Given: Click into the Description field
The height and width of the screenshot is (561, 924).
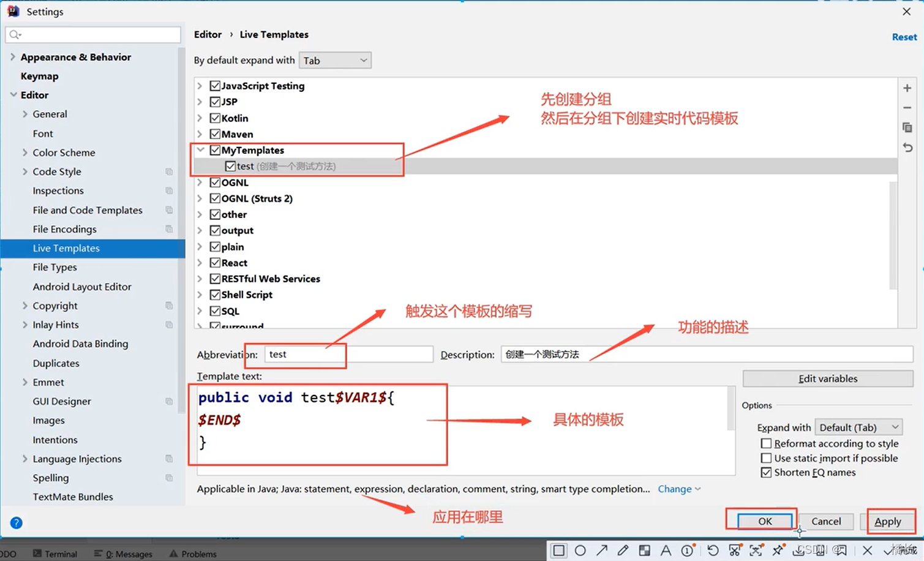Looking at the screenshot, I should coord(707,354).
